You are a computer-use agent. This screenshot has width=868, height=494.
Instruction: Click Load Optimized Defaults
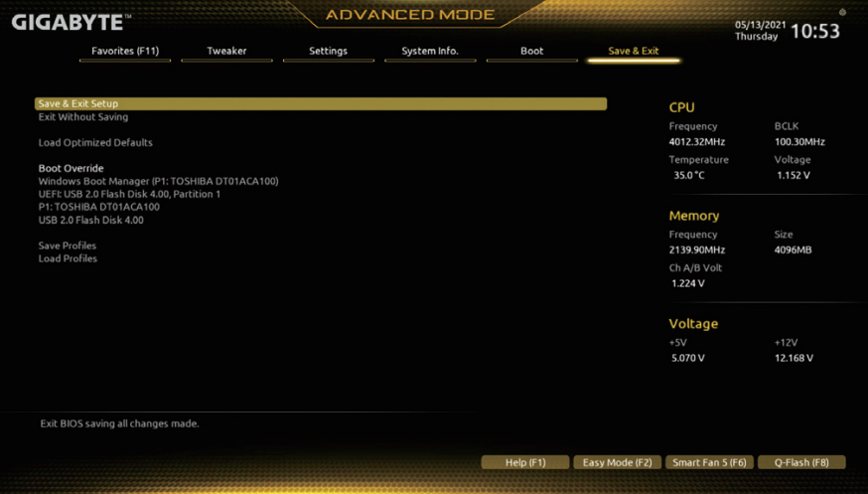(x=95, y=143)
